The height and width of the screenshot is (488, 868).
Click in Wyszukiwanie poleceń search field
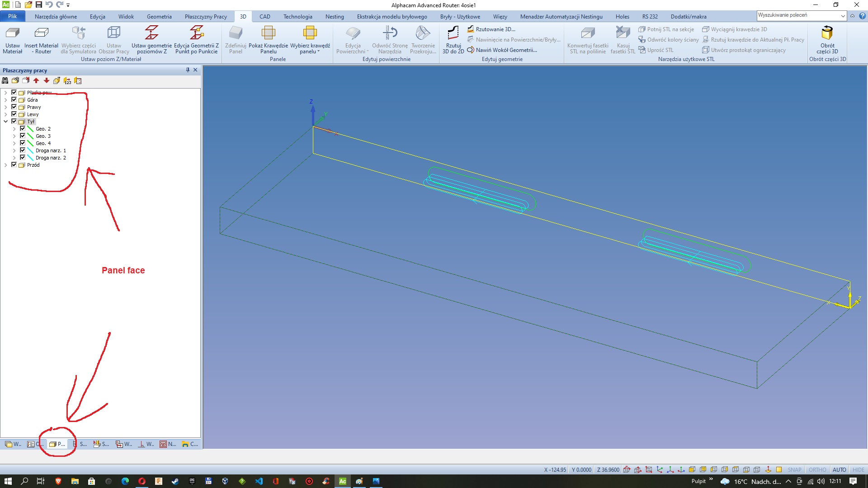(x=798, y=15)
